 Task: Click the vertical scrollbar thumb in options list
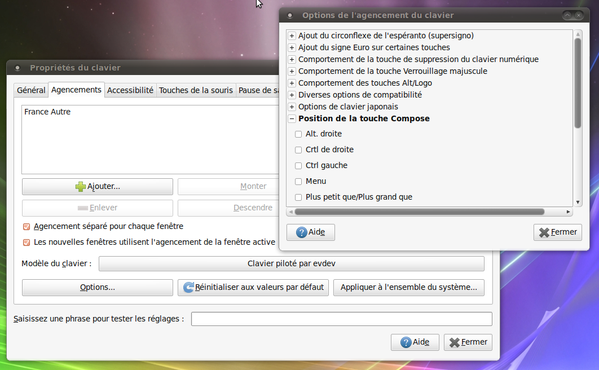pos(578,83)
